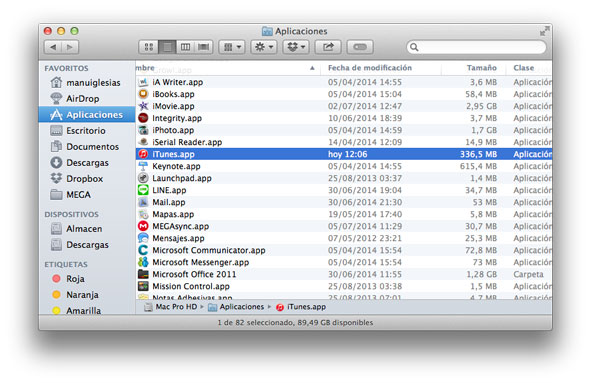Switch to list view
This screenshot has height=383, width=590.
tap(167, 47)
